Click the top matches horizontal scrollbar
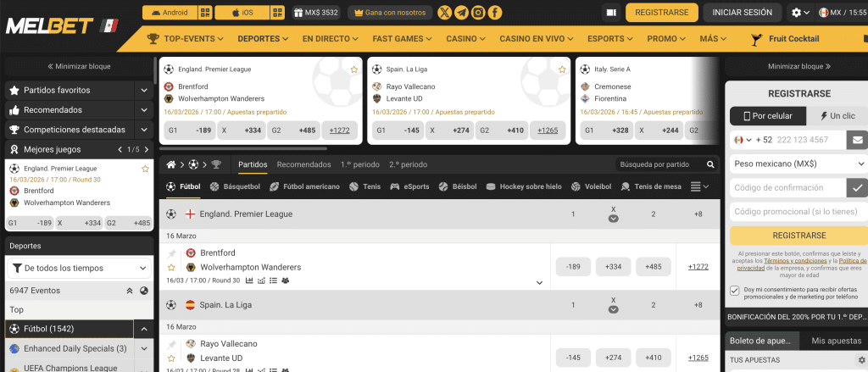Image resolution: width=868 pixels, height=372 pixels. (243, 148)
